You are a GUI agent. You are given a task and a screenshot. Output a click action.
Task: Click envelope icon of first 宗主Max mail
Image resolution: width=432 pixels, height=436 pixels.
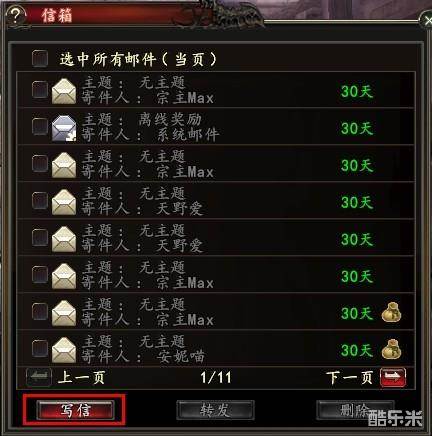[64, 91]
